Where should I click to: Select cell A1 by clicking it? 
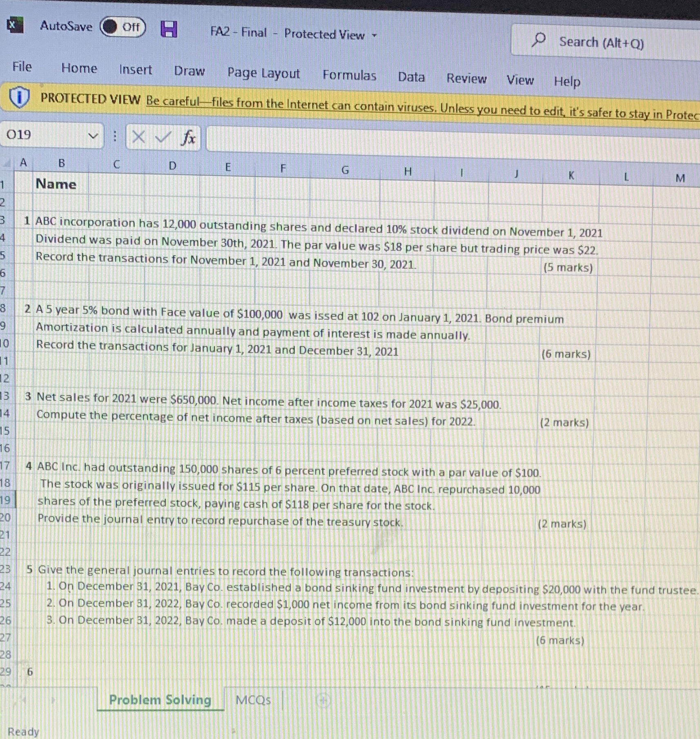(x=23, y=184)
